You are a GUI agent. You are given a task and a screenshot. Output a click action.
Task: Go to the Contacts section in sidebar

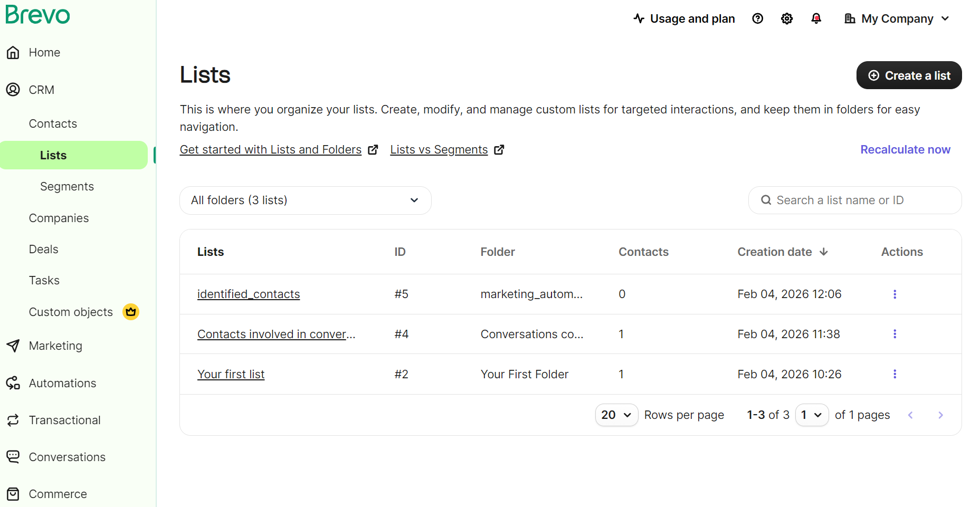coord(52,123)
